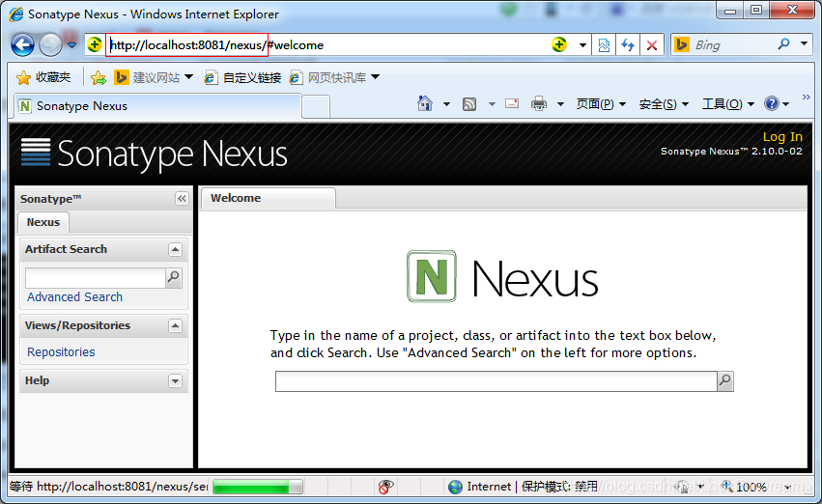
Task: Open the 收藏夹 favorites button
Action: [43, 77]
